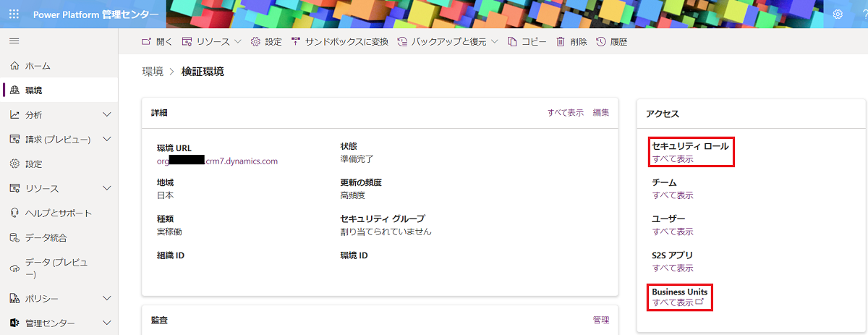Click the コピー copy icon
This screenshot has width=868, height=335.
pos(513,42)
